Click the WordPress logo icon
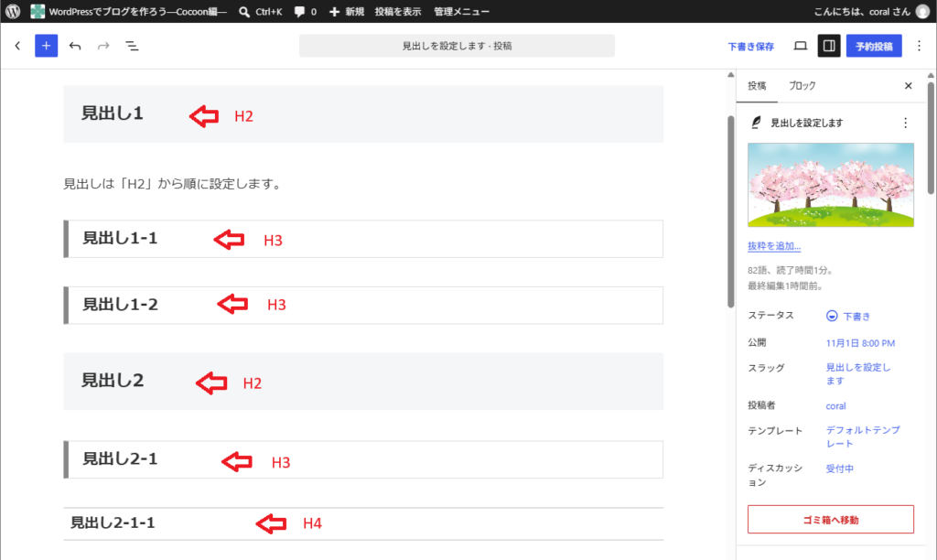Viewport: 937px width, 560px height. coord(13,11)
